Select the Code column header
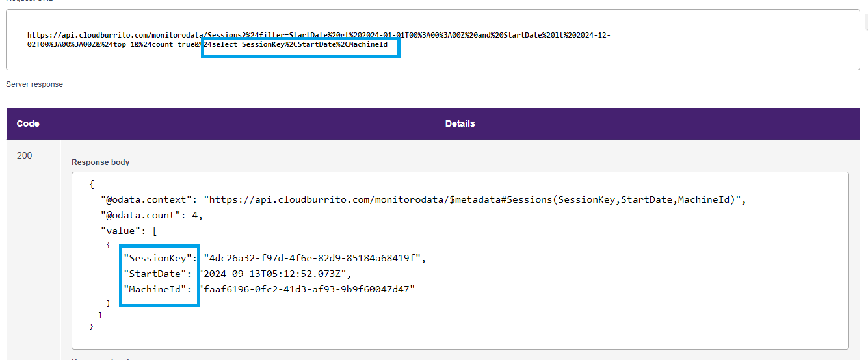 click(x=27, y=123)
